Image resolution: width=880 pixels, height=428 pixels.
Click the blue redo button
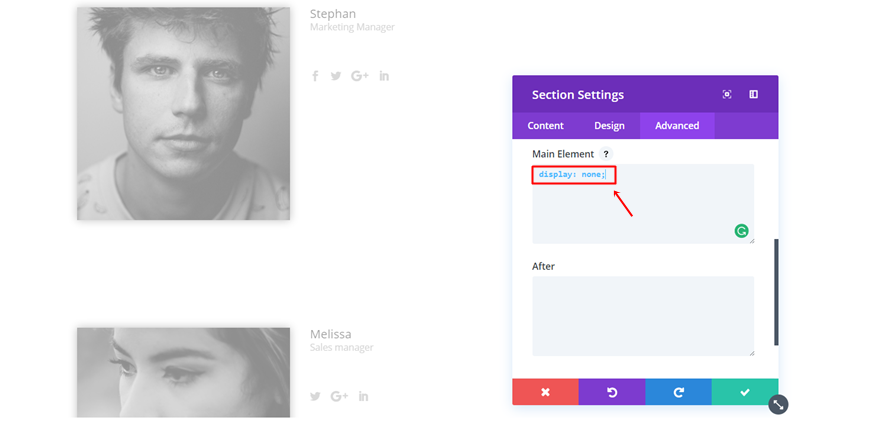coord(678,392)
